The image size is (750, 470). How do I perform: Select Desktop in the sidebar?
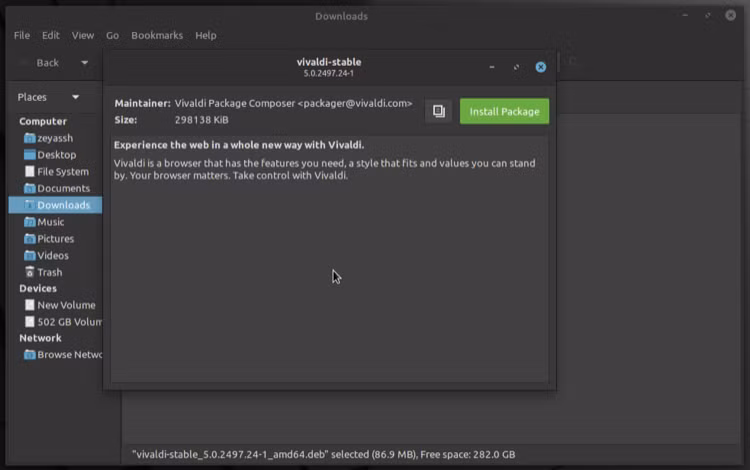[56, 155]
